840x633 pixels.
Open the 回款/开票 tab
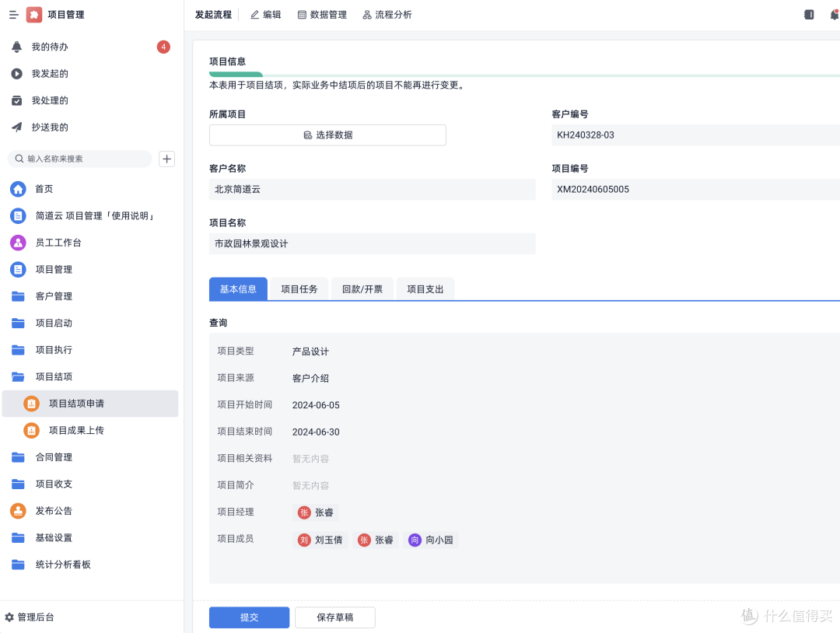pos(362,289)
